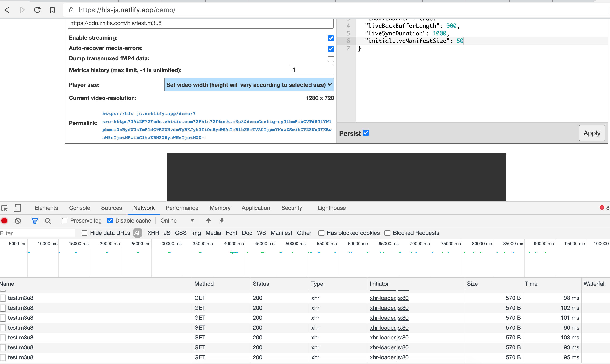Open the network filter bar
The width and height of the screenshot is (610, 364).
click(x=35, y=220)
